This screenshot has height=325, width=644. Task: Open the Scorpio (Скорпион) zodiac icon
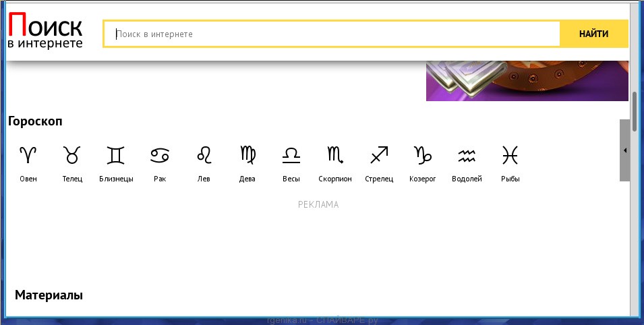[335, 156]
